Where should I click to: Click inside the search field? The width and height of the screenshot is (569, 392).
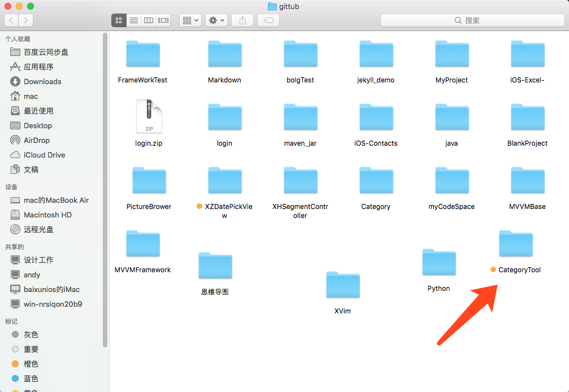472,20
